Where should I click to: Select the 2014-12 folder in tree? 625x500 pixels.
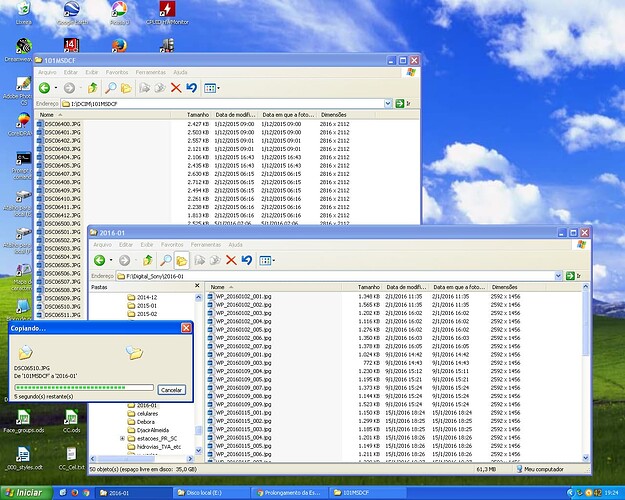pyautogui.click(x=147, y=297)
